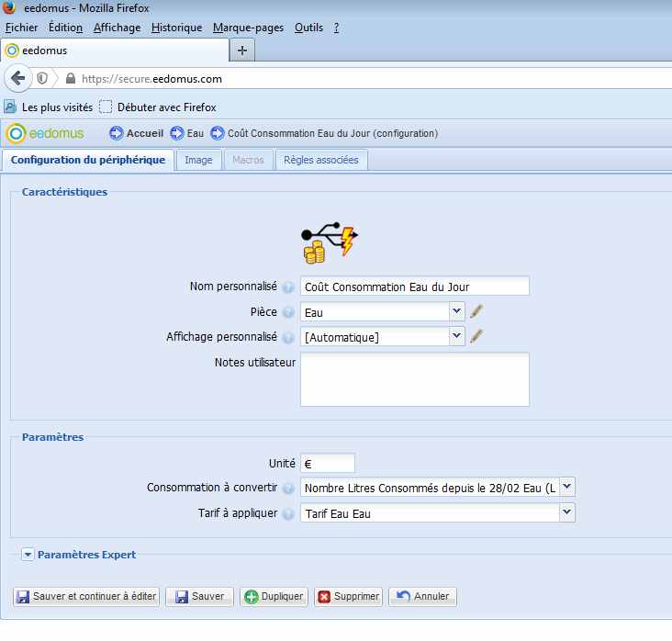Switch to the Règles associées tab
Screen dimensions: 672x641
pyautogui.click(x=322, y=160)
